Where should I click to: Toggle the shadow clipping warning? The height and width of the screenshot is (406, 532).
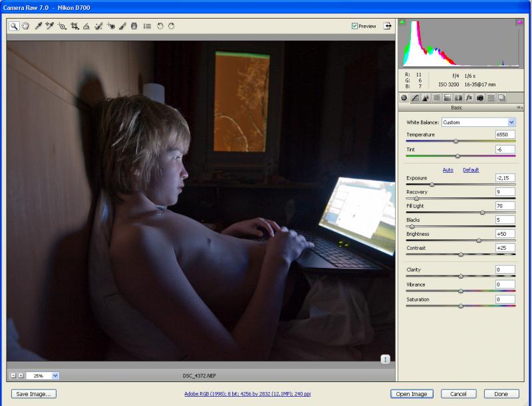coord(402,23)
